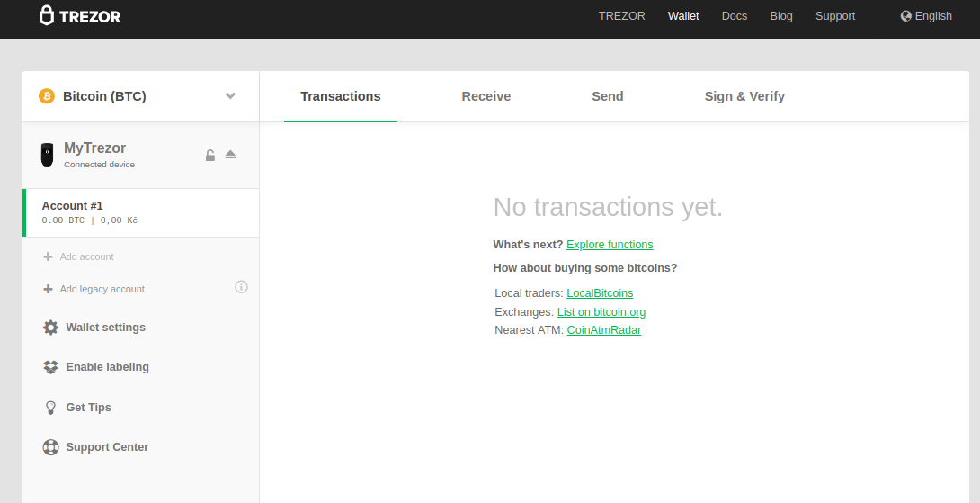Screen dimensions: 980x503
Task: Click the legacy account info icon
Action: pos(241,287)
